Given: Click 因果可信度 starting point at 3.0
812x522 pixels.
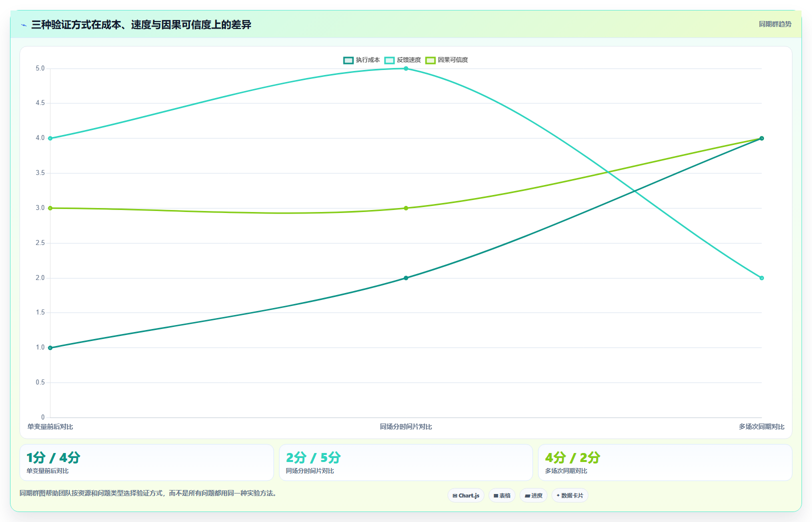Looking at the screenshot, I should [x=50, y=208].
